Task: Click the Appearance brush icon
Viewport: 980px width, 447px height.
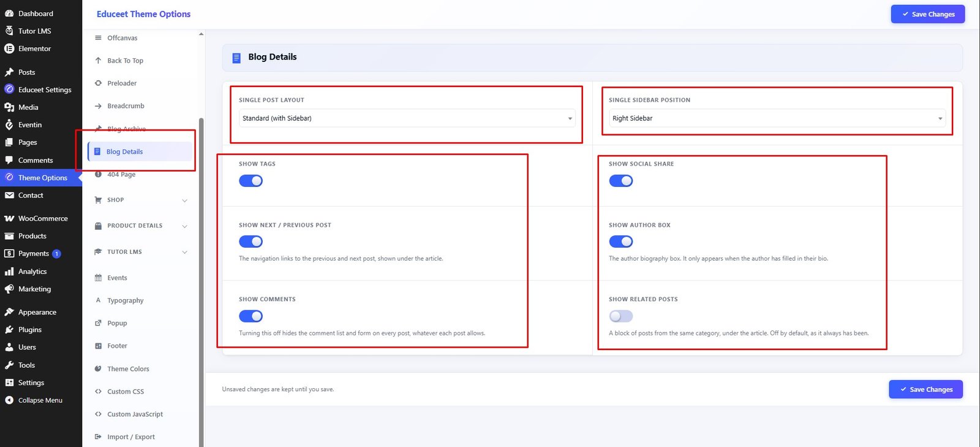Action: [9, 312]
